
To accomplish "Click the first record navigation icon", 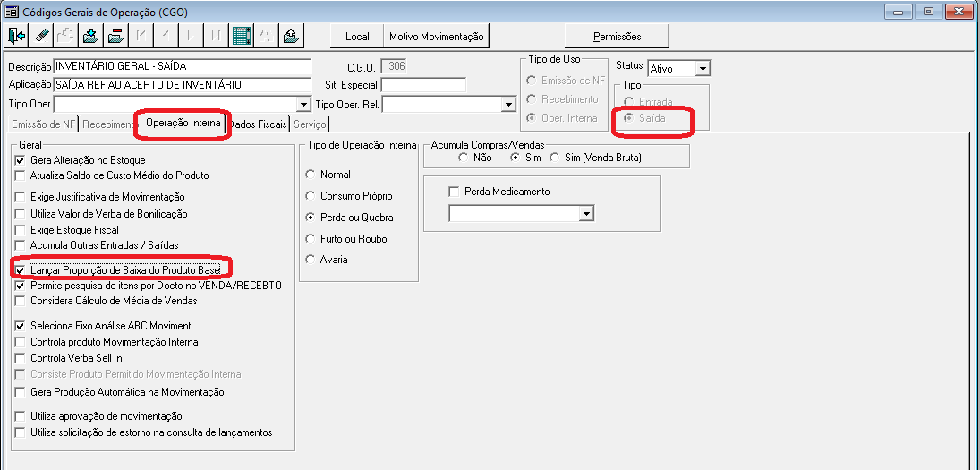I will click(x=141, y=36).
